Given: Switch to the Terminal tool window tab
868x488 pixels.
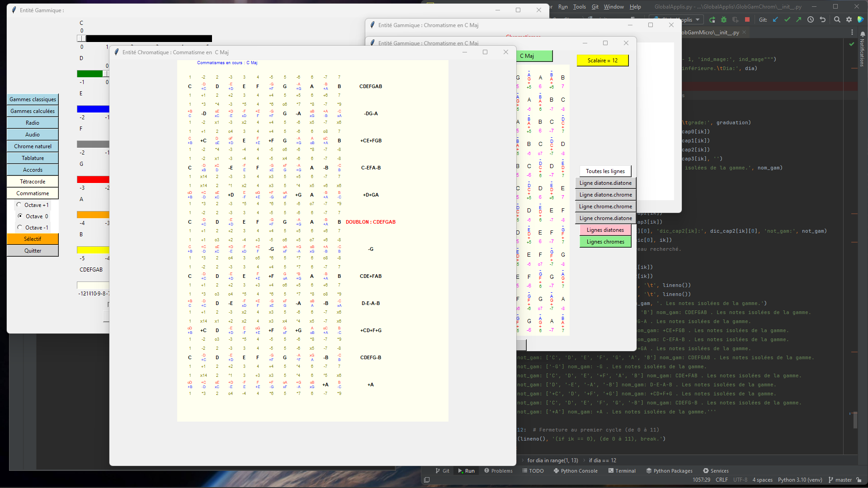Looking at the screenshot, I should tap(622, 471).
